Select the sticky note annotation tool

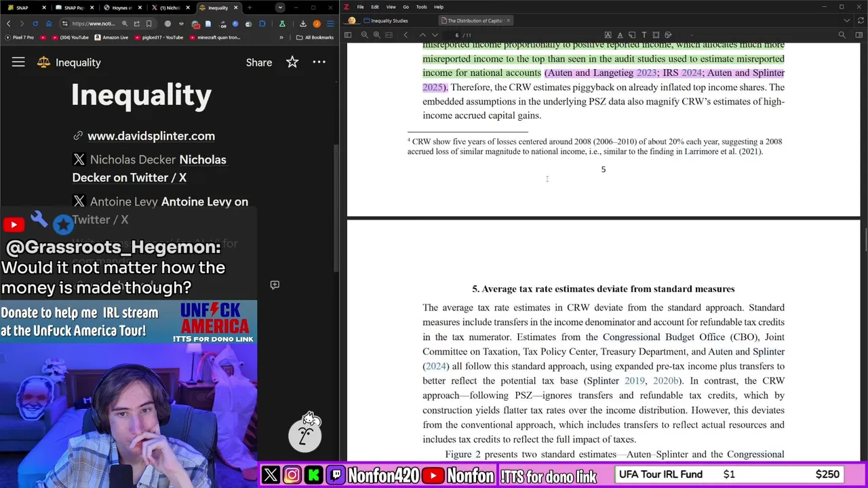[632, 35]
